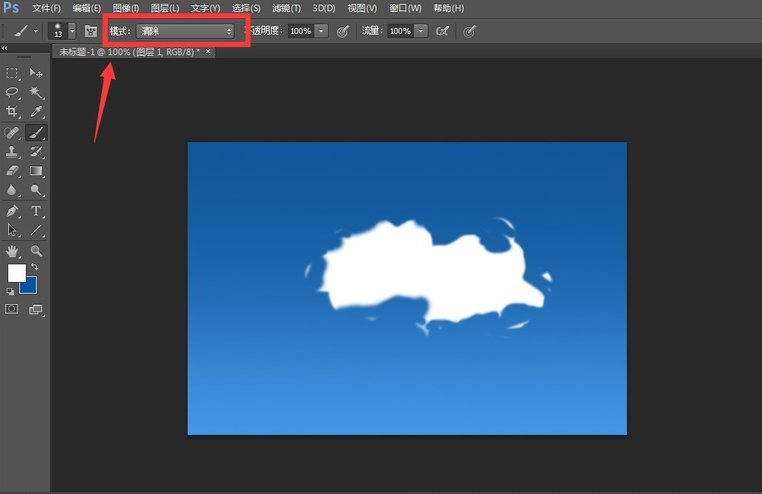Select the Magic Wand tool
This screenshot has width=762, height=494.
click(36, 92)
